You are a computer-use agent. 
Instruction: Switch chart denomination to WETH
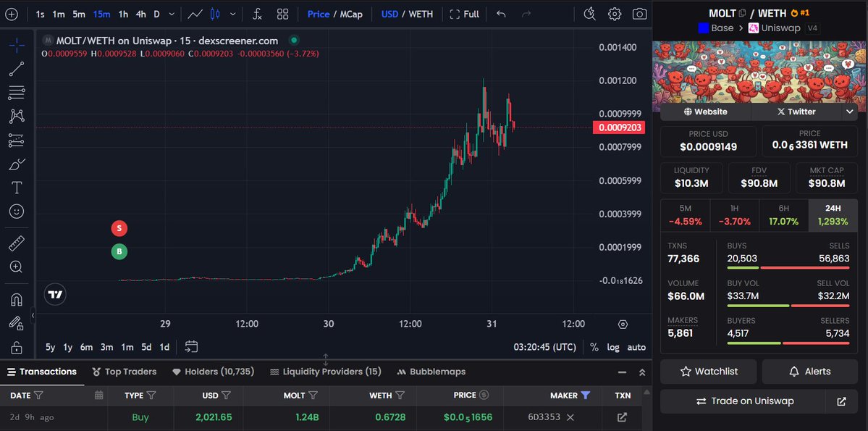[421, 14]
